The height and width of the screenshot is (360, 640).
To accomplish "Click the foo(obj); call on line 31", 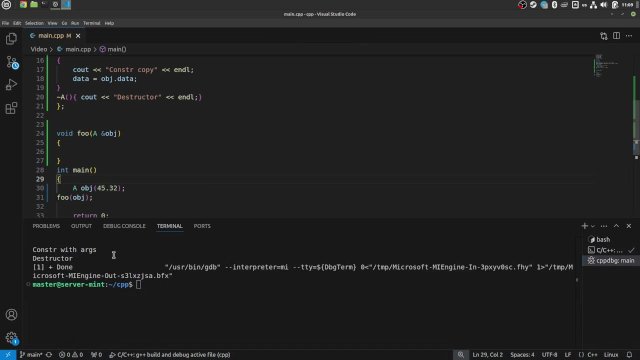I will click(75, 198).
